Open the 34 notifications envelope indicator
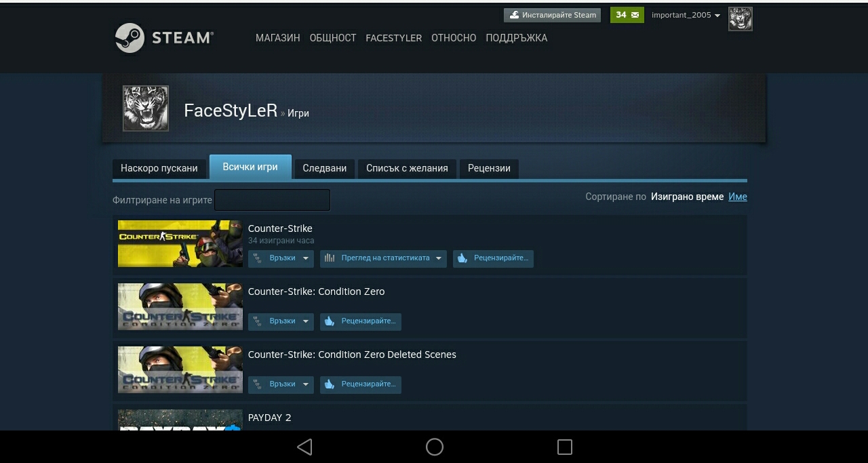Screen dimensions: 868x463 [x=627, y=15]
